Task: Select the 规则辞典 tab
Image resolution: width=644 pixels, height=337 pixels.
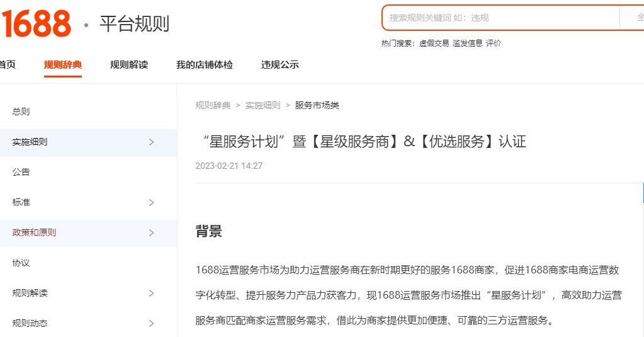Action: [63, 64]
